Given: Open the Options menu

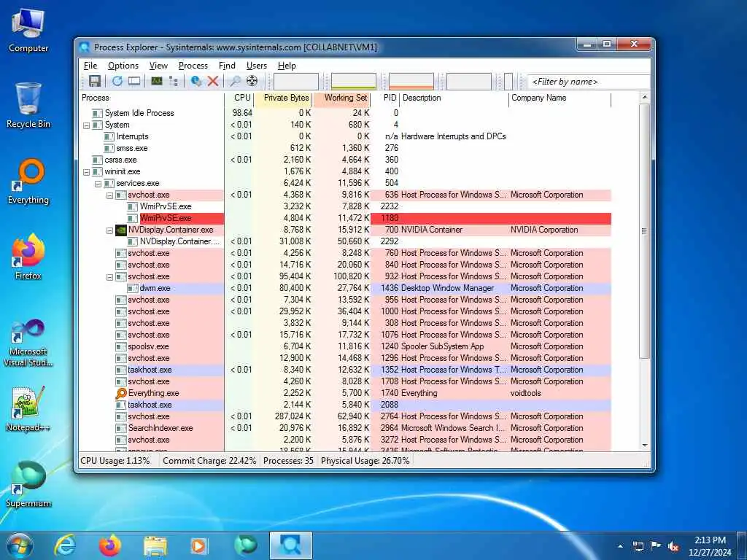Looking at the screenshot, I should tap(123, 66).
